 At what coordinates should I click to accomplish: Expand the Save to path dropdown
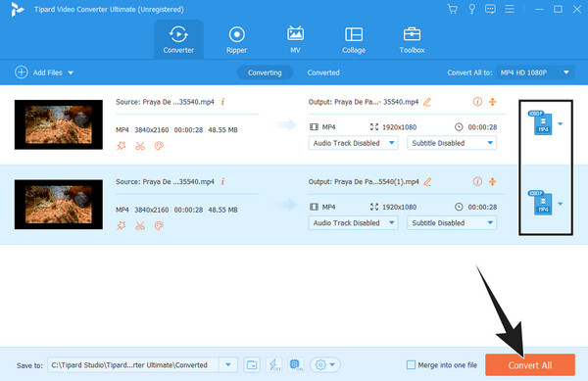click(x=228, y=365)
